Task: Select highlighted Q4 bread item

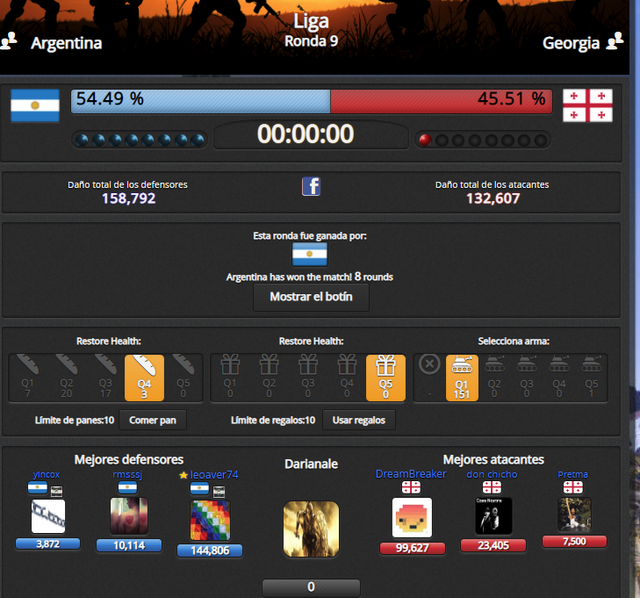Action: tap(144, 378)
